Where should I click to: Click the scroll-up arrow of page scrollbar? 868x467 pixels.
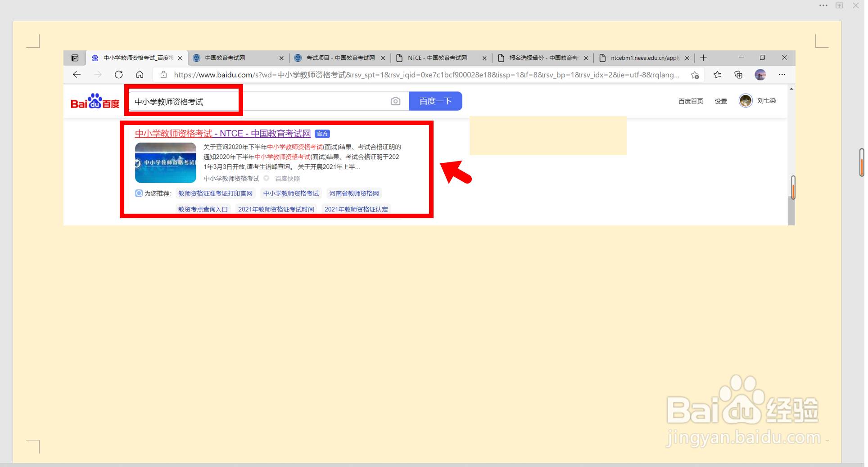[791, 89]
